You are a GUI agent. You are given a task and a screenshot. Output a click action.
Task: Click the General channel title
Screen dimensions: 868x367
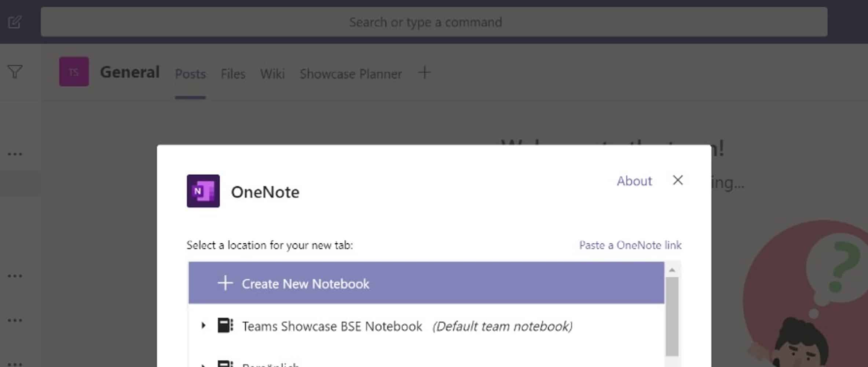tap(130, 72)
